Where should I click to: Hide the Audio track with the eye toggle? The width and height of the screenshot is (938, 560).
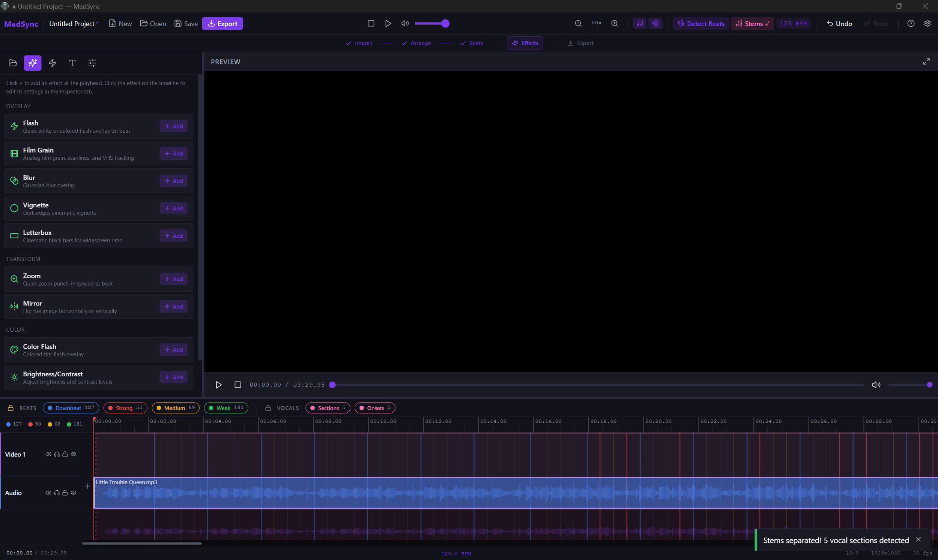pos(73,493)
